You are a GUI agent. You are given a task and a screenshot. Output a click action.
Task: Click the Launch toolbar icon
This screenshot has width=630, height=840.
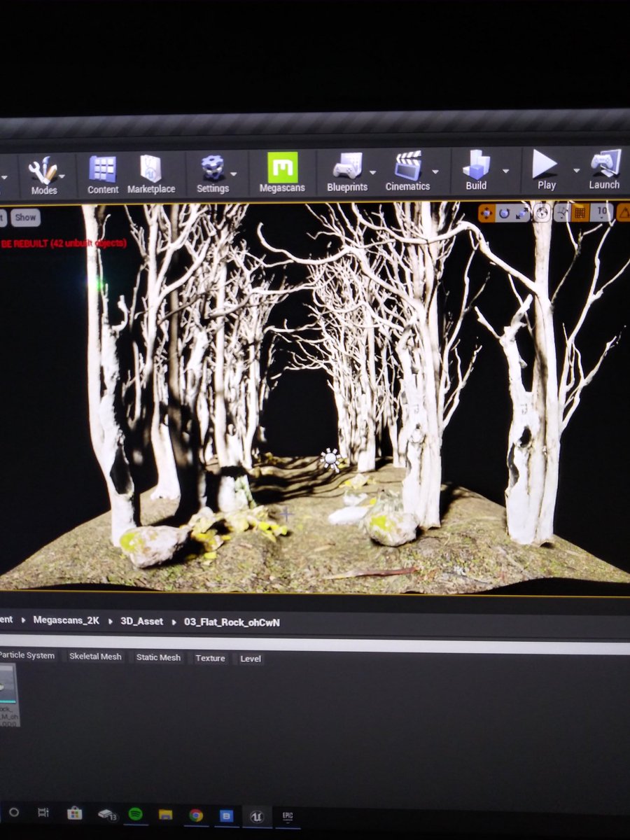coord(604,169)
